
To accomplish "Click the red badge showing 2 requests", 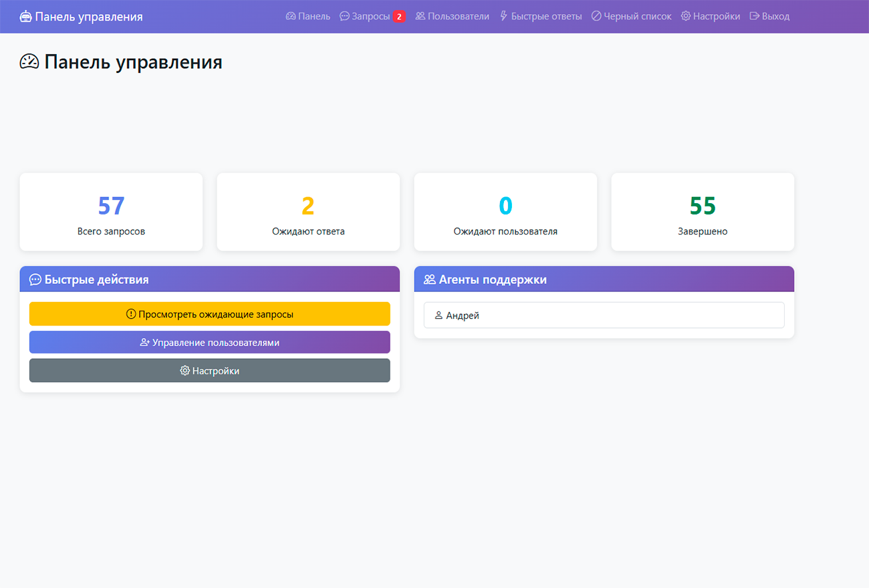I will coord(399,17).
